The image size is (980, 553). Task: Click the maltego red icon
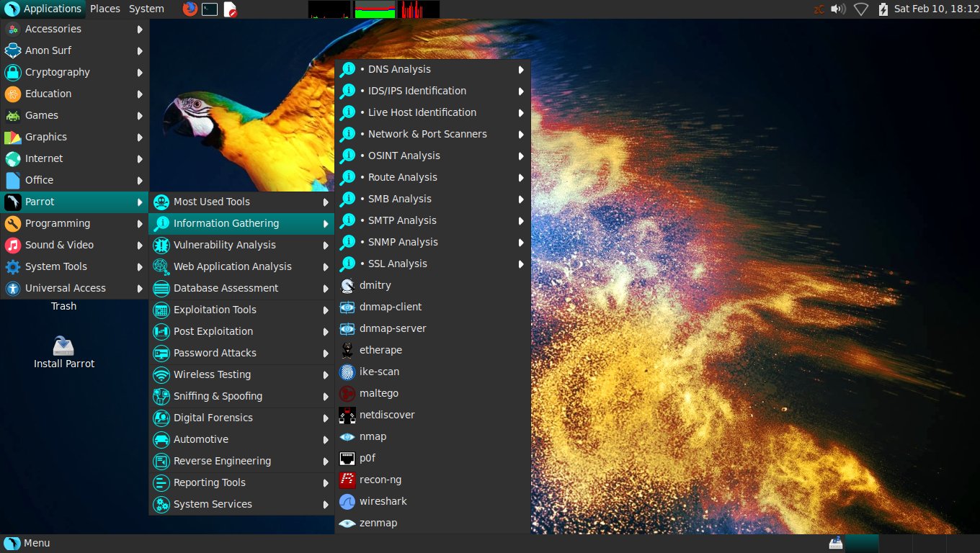pyautogui.click(x=347, y=393)
